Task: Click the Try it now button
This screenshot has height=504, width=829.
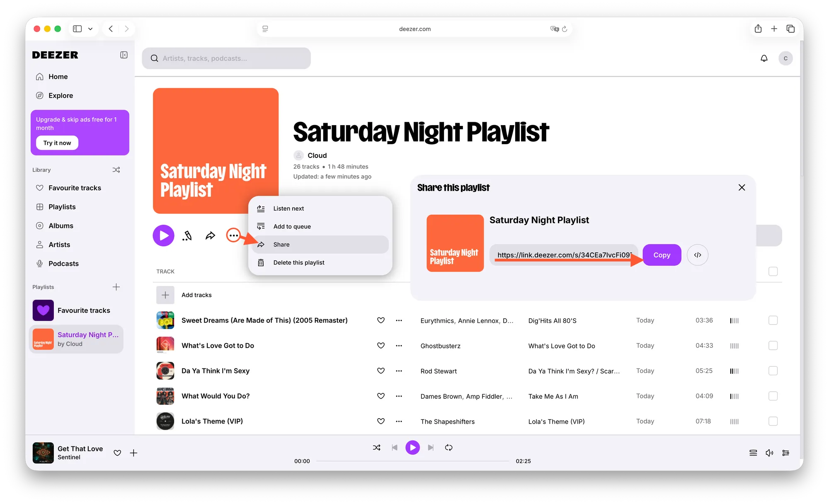Action: (x=57, y=143)
